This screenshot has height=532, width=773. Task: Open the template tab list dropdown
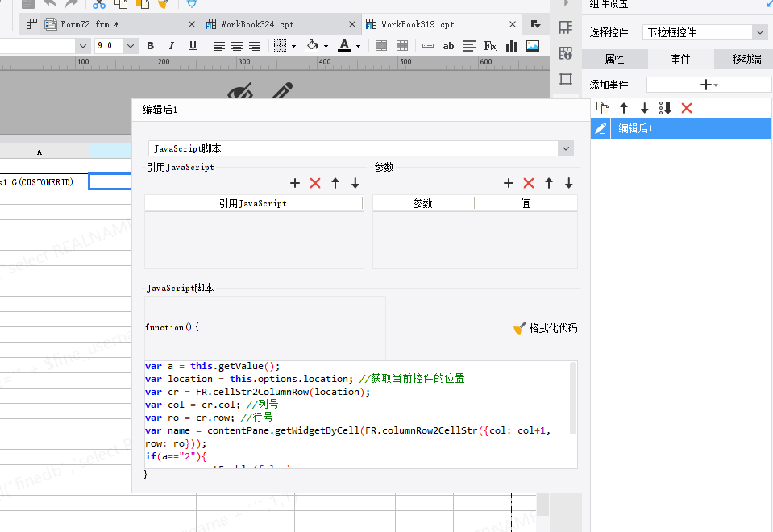coord(535,24)
